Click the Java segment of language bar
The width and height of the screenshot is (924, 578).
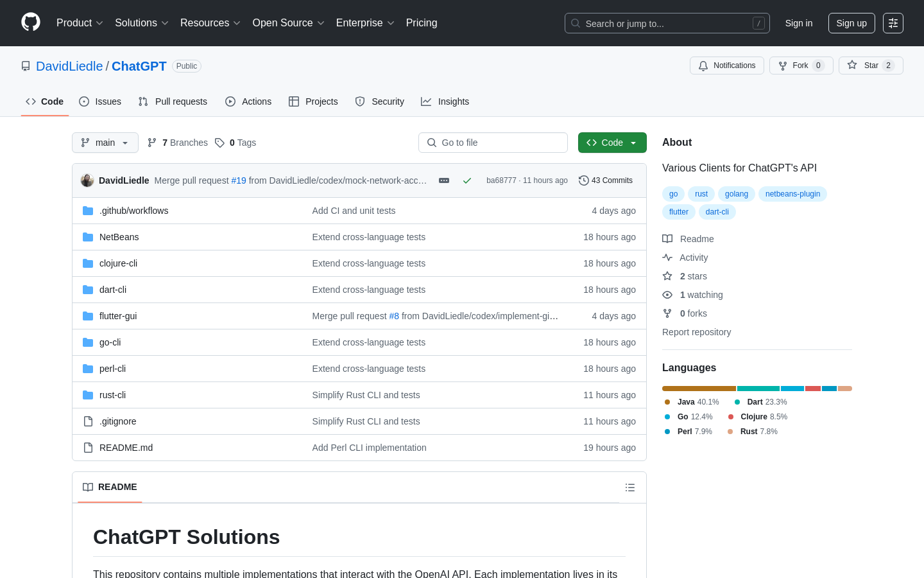(x=699, y=389)
